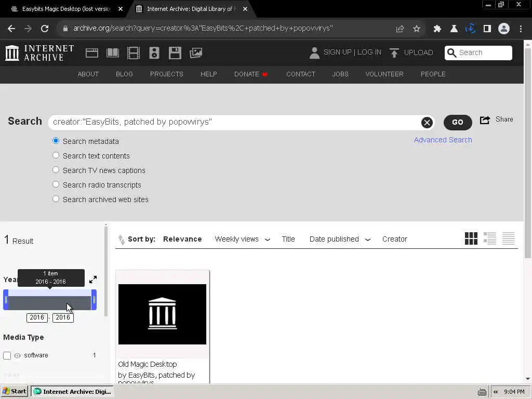Expand the system tray chevron
Screen dimensions: 532x399
tap(496, 392)
